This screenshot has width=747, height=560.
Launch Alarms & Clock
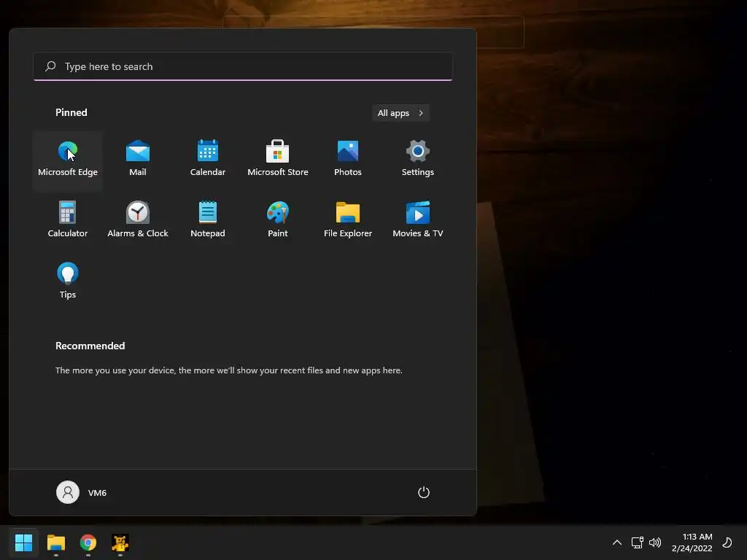click(138, 222)
